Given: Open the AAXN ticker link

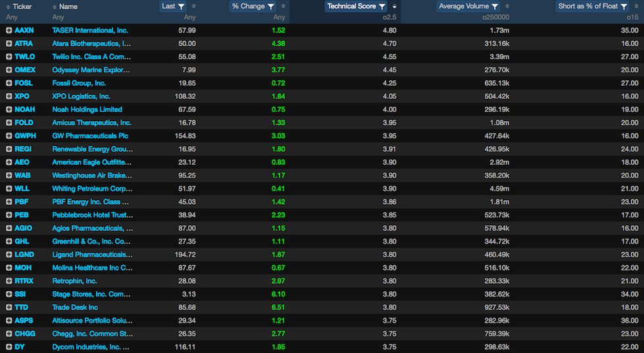Looking at the screenshot, I should (24, 30).
